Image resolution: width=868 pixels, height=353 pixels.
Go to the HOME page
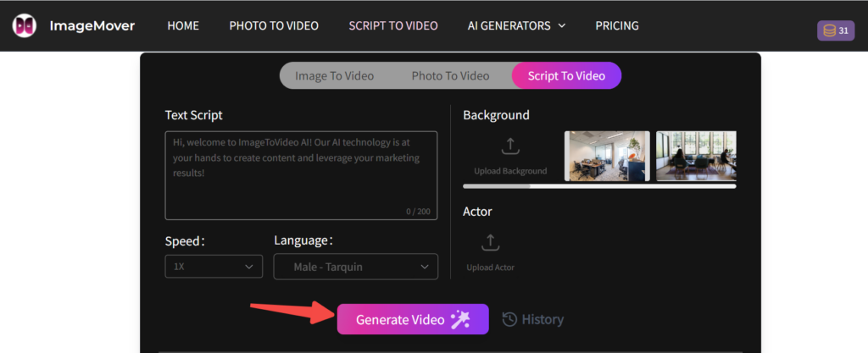(x=183, y=26)
